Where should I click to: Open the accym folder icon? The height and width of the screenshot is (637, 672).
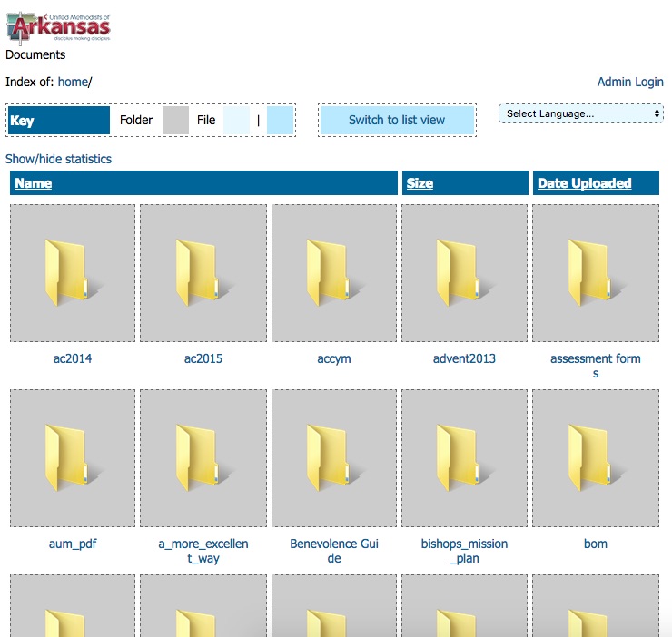pyautogui.click(x=334, y=273)
